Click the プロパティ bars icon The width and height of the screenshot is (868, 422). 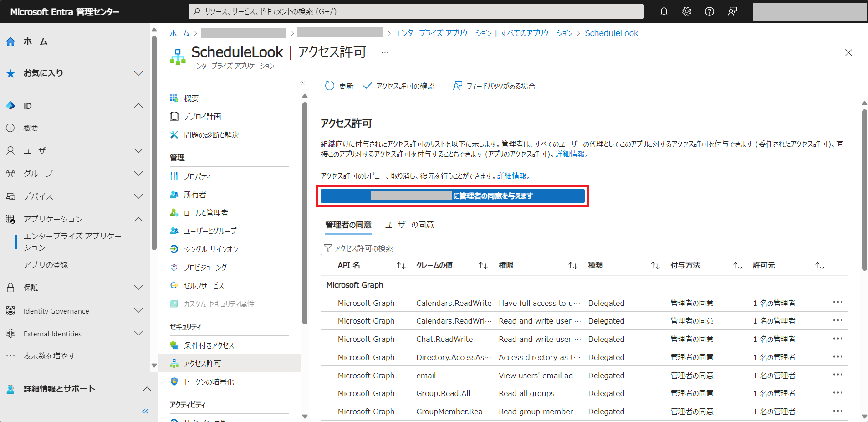(174, 176)
